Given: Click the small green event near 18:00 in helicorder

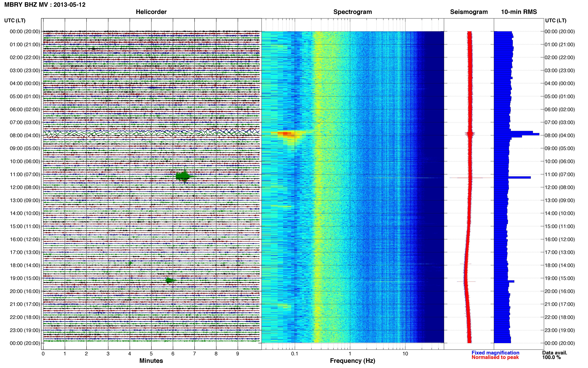Looking at the screenshot, I should pyautogui.click(x=130, y=263).
